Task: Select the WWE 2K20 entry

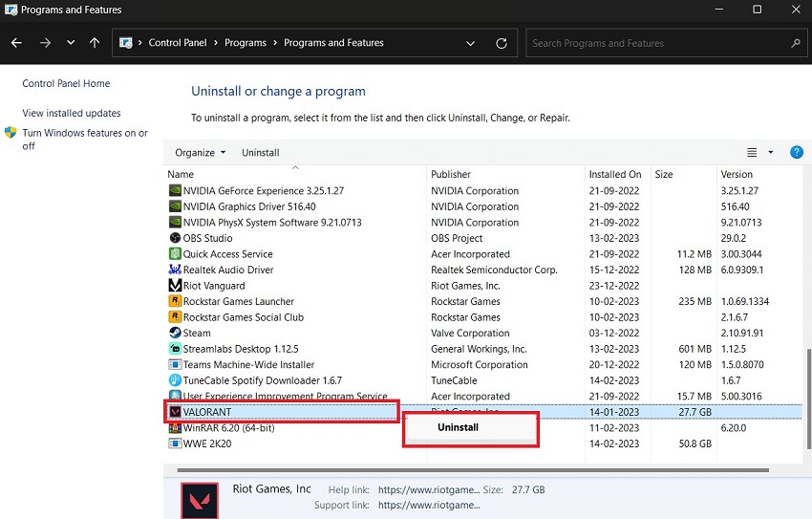Action: 207,443
